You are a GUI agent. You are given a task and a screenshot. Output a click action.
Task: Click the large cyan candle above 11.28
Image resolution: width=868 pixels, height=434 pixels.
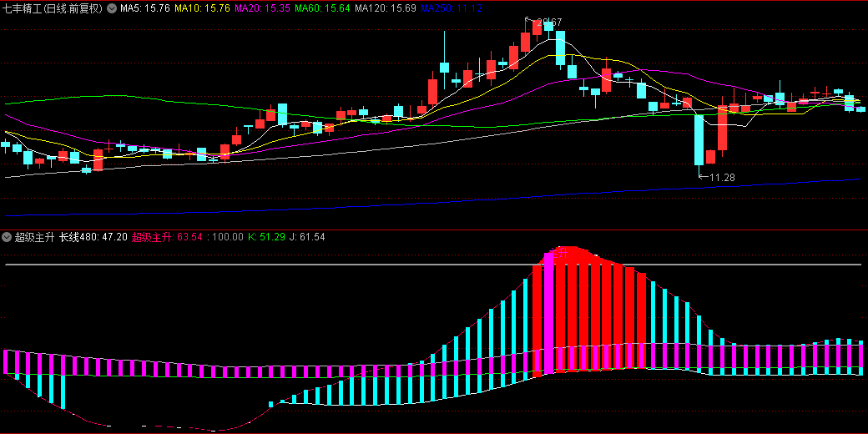tap(699, 139)
